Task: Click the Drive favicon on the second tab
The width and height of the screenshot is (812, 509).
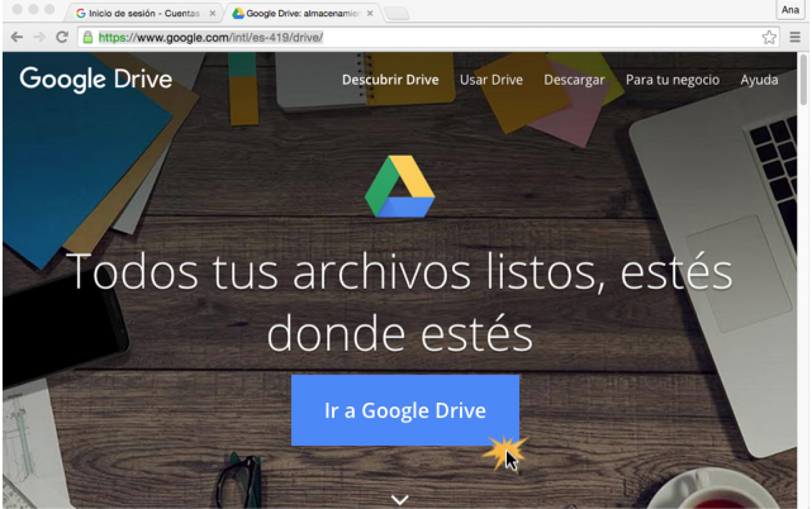Action: [x=238, y=13]
